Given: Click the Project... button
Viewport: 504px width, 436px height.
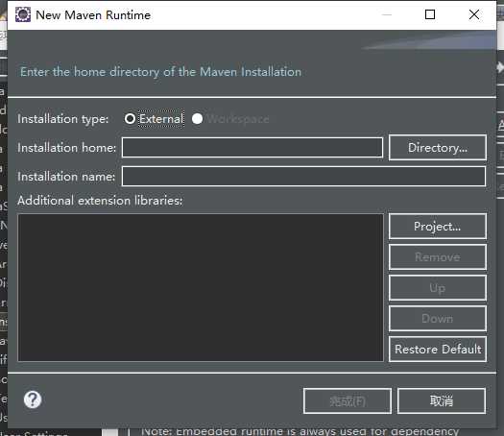Looking at the screenshot, I should pos(438,227).
